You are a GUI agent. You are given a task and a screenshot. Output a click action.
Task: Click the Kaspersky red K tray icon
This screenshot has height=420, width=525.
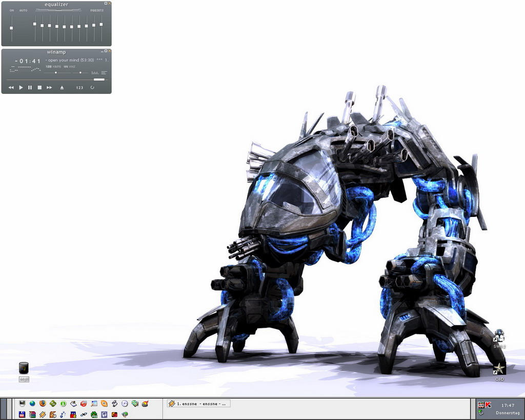[x=488, y=405]
